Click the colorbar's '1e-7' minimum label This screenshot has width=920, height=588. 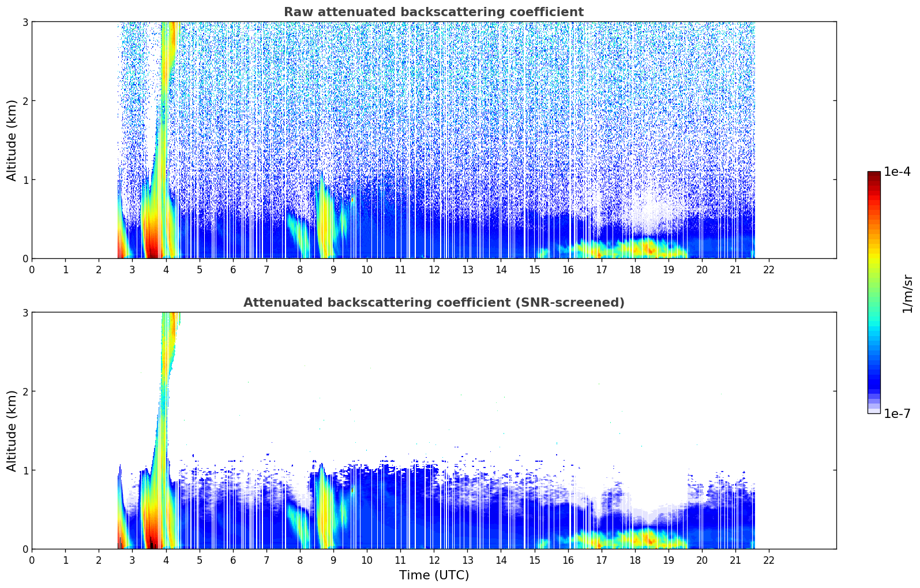[896, 414]
